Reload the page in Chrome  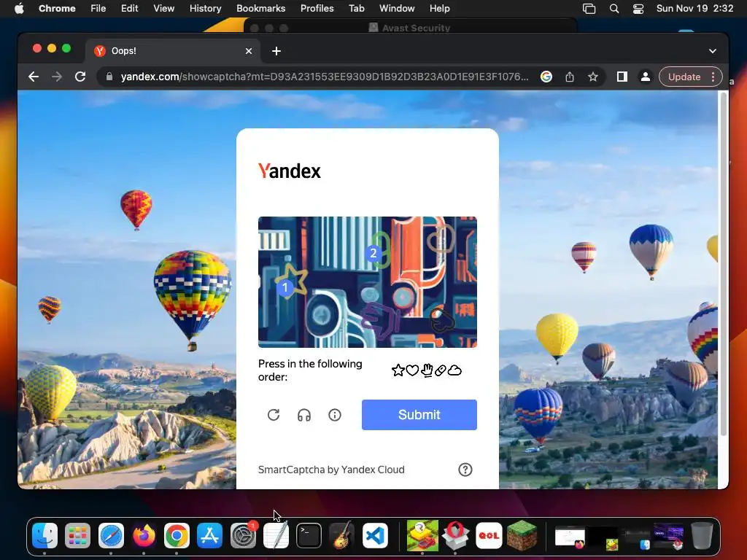(80, 77)
